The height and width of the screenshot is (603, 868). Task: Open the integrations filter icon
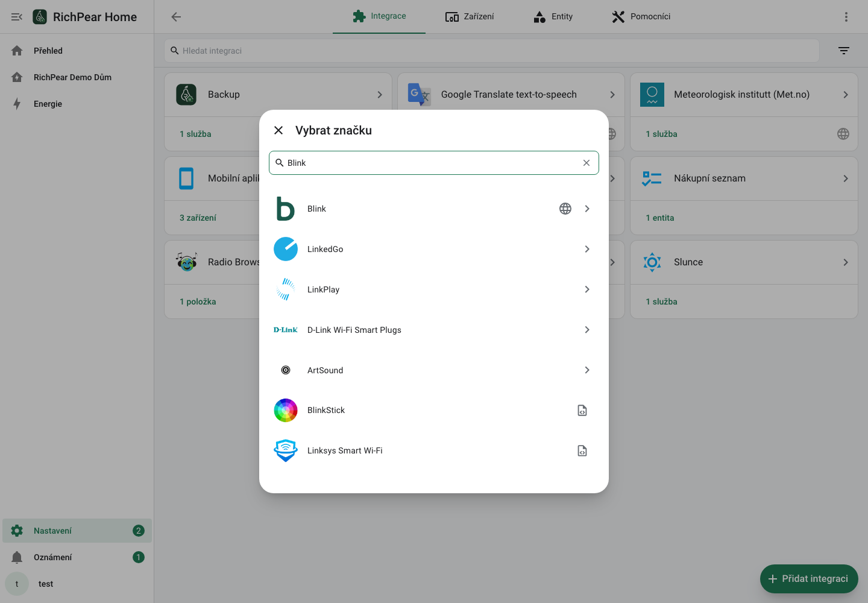(844, 51)
